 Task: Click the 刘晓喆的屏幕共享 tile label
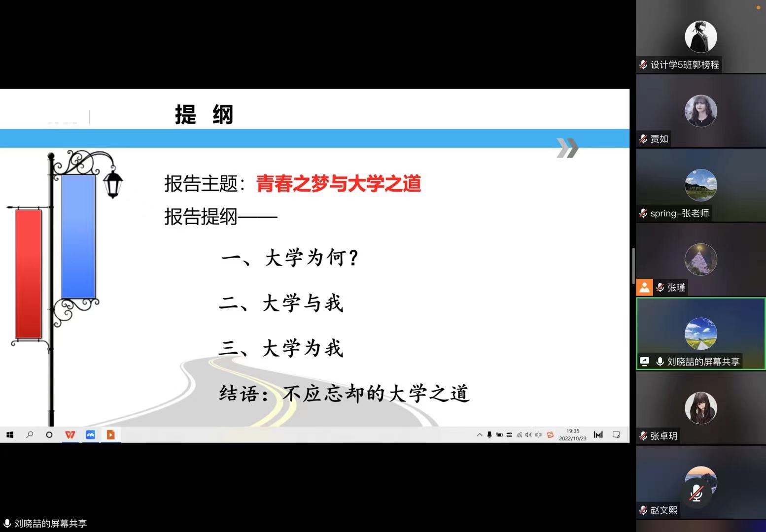pos(703,362)
